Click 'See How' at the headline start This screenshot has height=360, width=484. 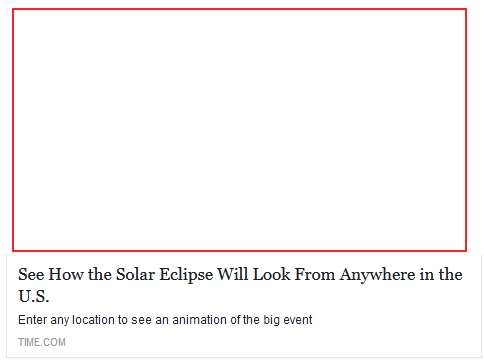(51, 275)
